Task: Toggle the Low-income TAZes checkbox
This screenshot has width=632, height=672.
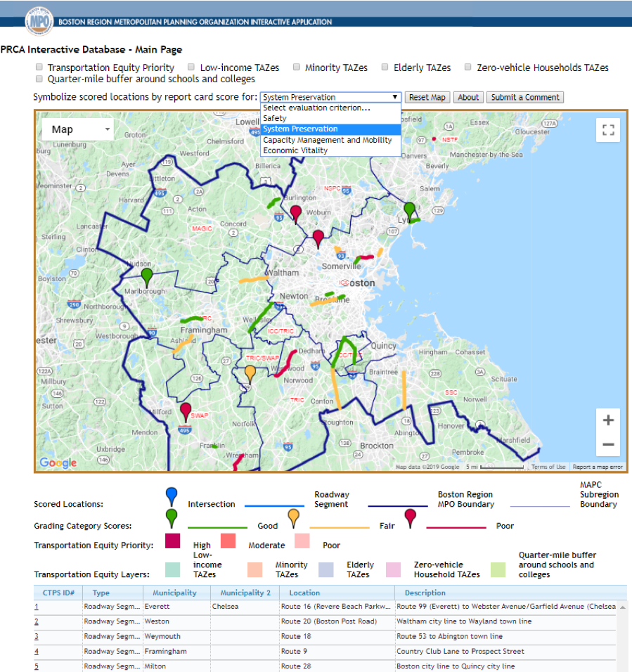Action: pyautogui.click(x=191, y=67)
